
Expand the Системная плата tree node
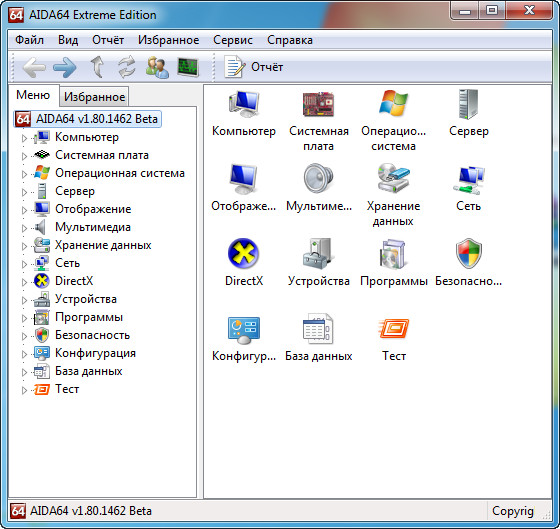tap(24, 156)
